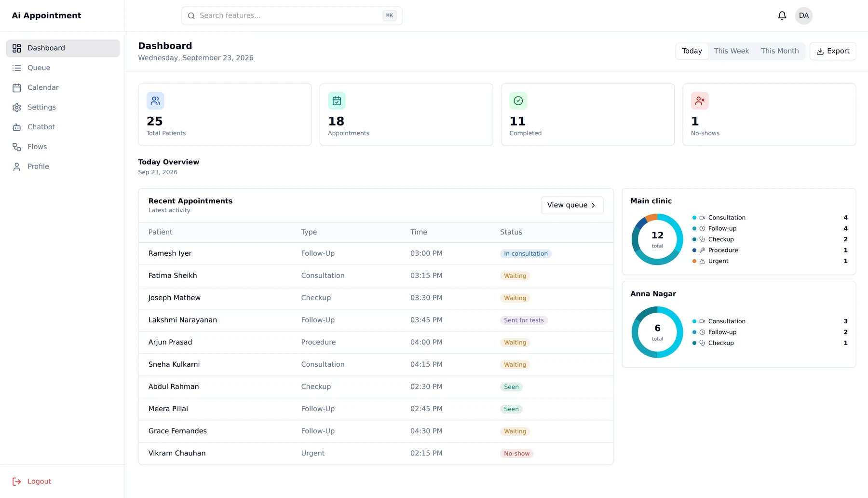
Task: Open the DA user avatar menu
Action: click(803, 15)
